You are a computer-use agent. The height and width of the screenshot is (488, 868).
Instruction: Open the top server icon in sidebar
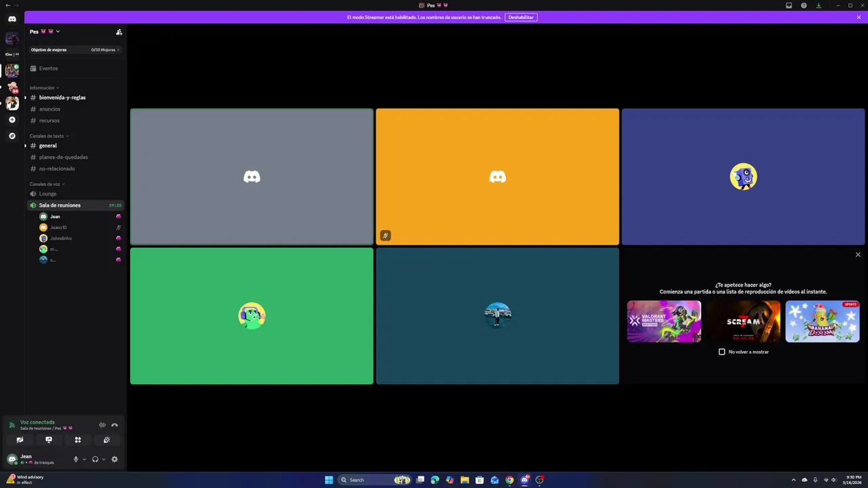(12, 38)
